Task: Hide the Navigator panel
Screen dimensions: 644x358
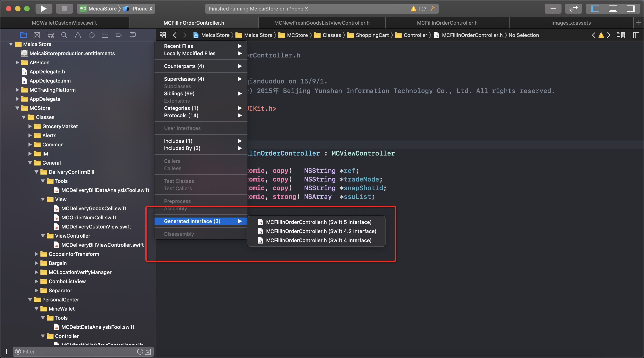Action: [595, 9]
